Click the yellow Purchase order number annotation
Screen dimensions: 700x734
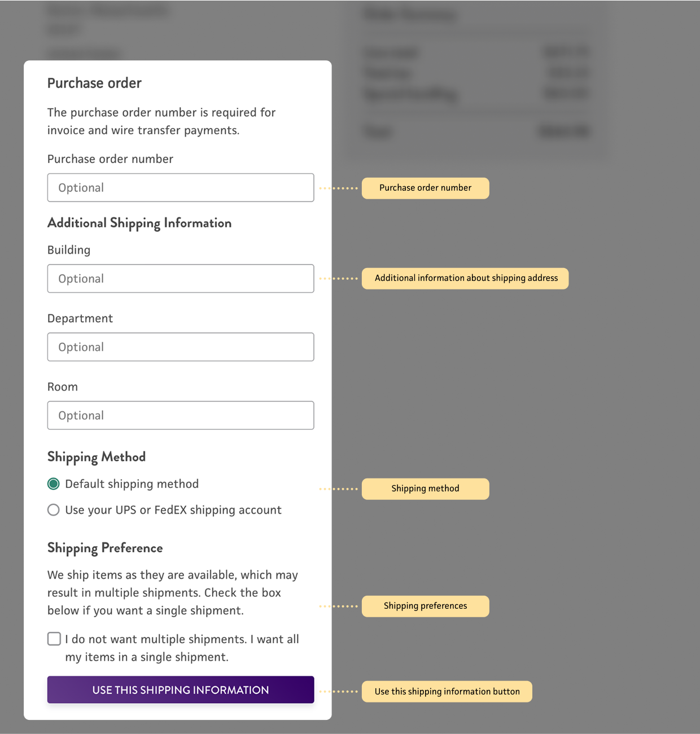425,188
